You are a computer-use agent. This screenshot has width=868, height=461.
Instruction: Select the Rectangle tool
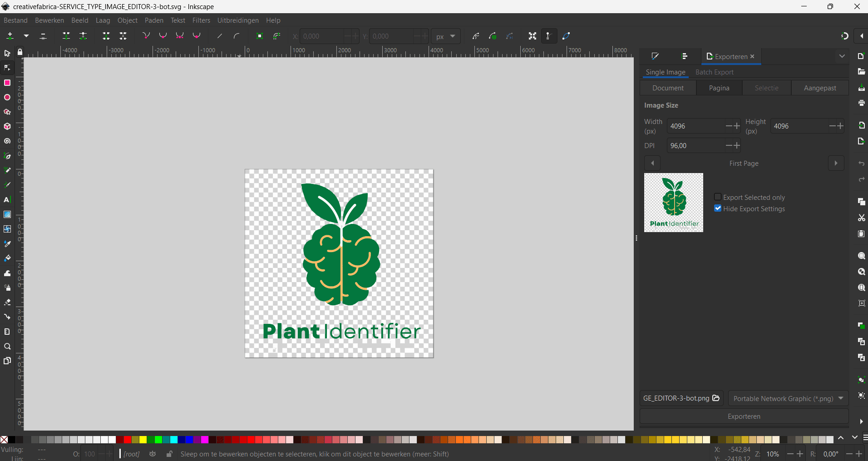(x=7, y=83)
